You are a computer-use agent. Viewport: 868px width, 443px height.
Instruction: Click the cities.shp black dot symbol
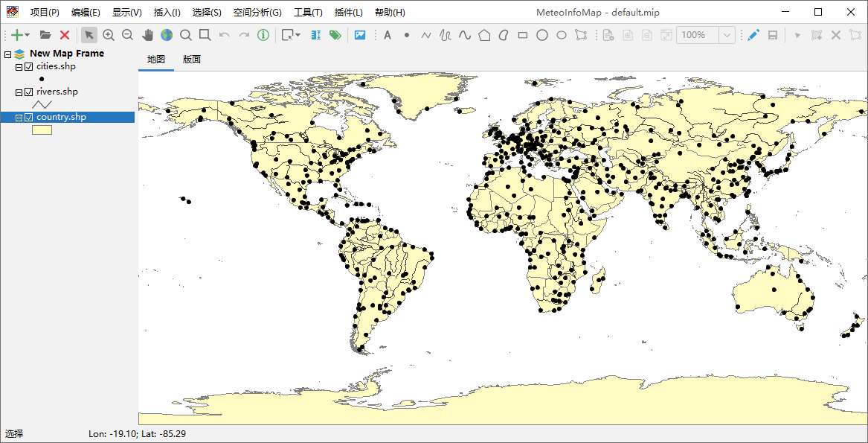click(x=42, y=79)
